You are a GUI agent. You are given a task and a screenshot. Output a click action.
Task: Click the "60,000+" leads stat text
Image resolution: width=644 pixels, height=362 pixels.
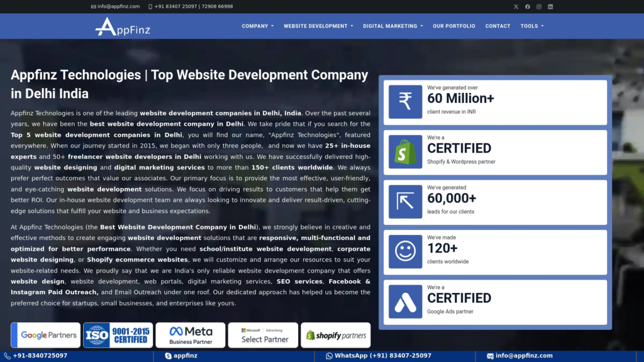tap(452, 198)
